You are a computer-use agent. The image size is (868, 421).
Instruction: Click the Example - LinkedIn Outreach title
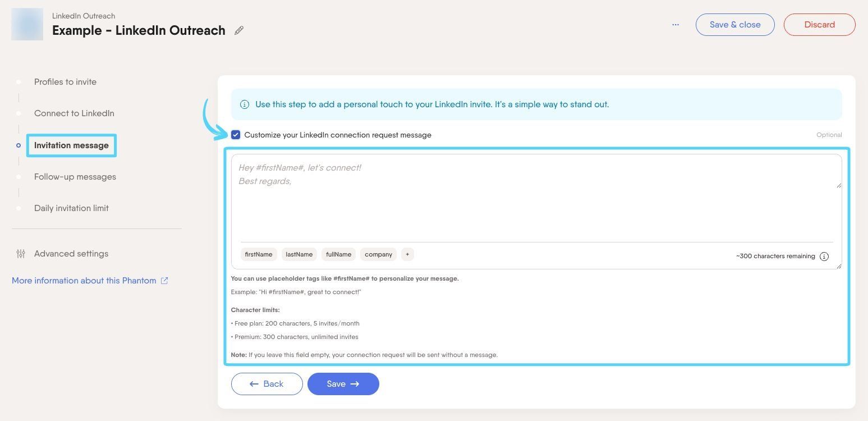[x=139, y=30]
